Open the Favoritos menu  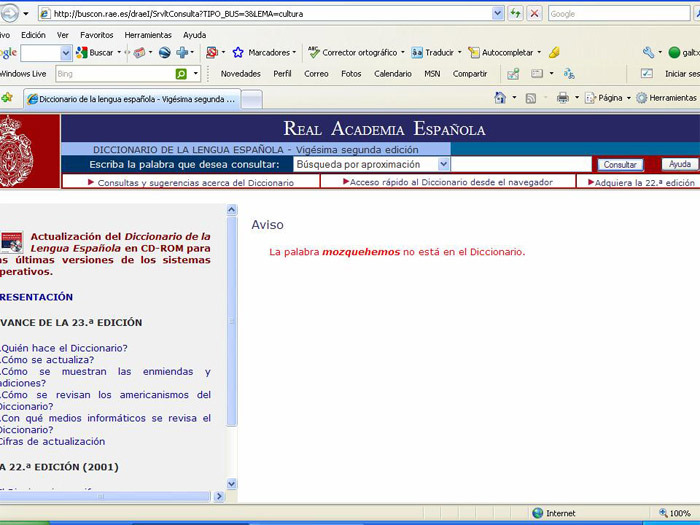tap(97, 34)
